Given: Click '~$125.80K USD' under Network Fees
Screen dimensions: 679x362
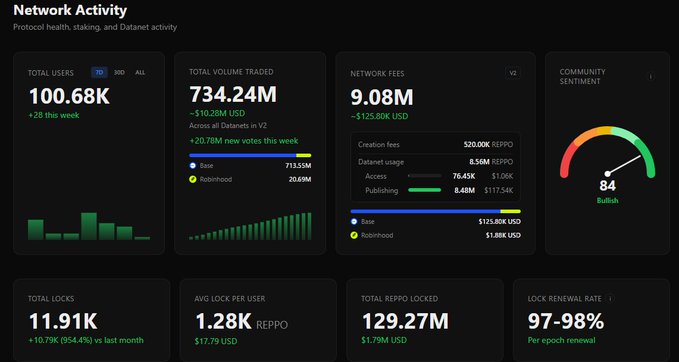Looking at the screenshot, I should point(379,116).
